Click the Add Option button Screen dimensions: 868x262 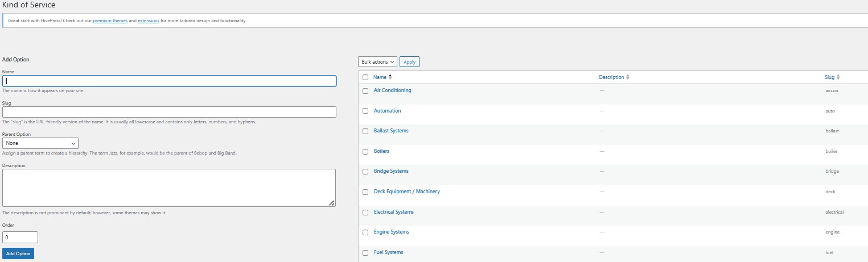(18, 253)
